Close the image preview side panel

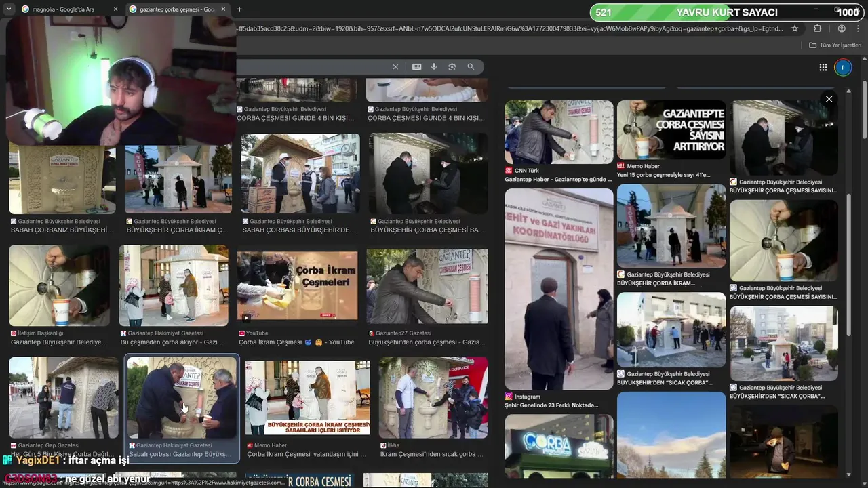point(829,99)
